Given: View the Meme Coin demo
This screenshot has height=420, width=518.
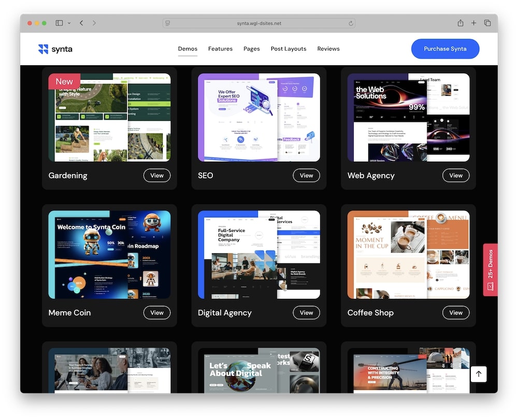Looking at the screenshot, I should tap(157, 313).
